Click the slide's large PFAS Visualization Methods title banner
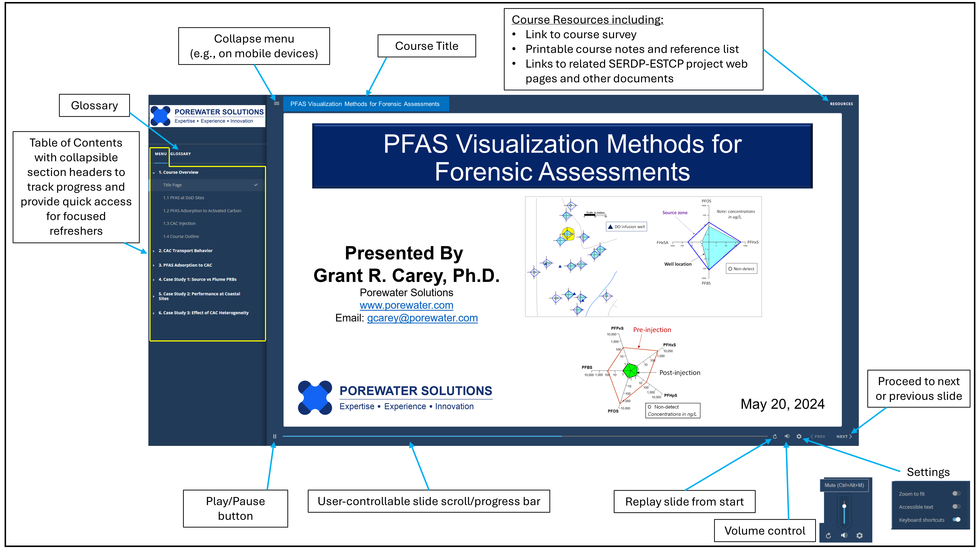 pos(562,156)
